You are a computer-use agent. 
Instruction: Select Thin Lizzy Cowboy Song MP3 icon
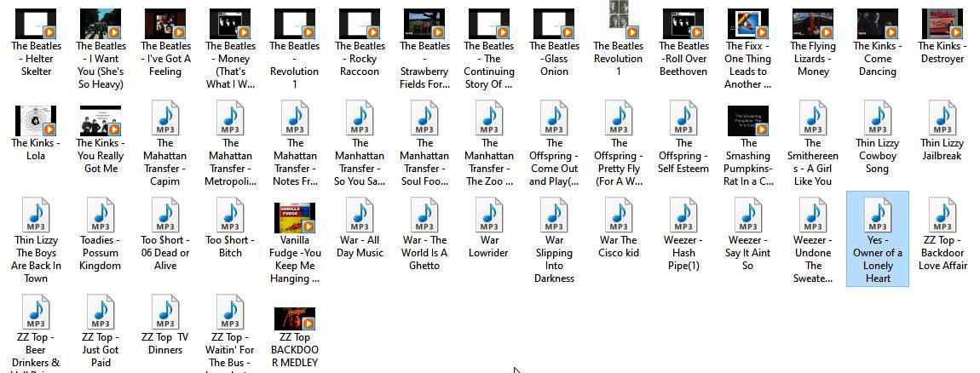tap(878, 118)
